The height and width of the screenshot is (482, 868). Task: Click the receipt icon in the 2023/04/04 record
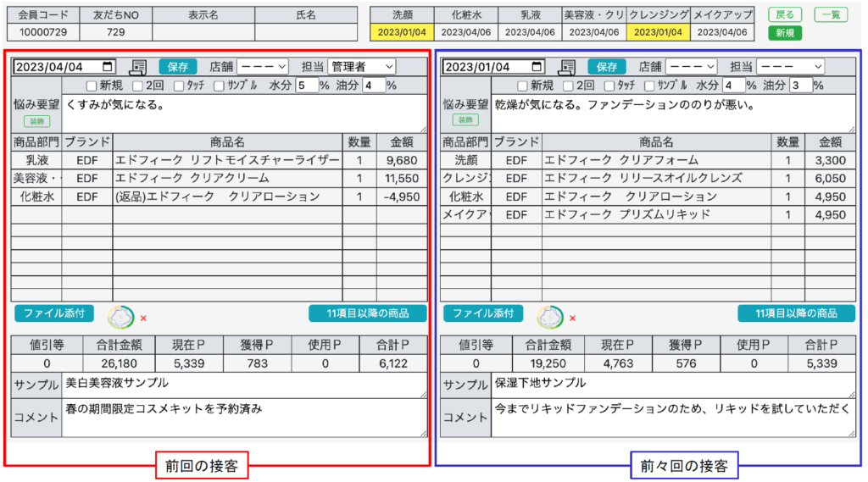pos(138,67)
